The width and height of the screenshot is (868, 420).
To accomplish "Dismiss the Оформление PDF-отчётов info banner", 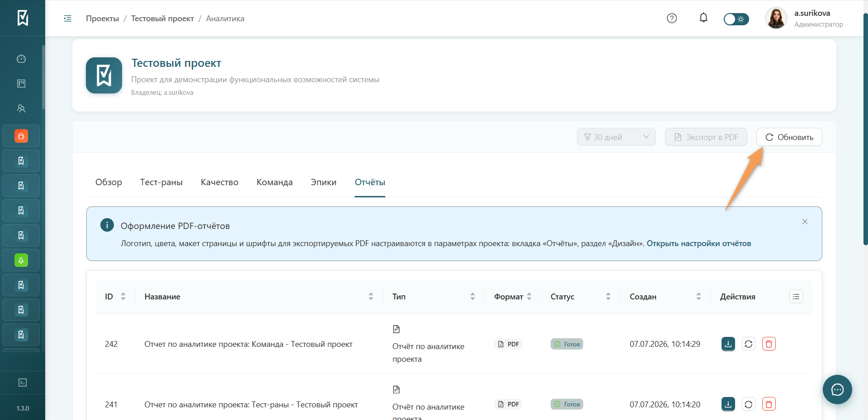I will point(805,222).
